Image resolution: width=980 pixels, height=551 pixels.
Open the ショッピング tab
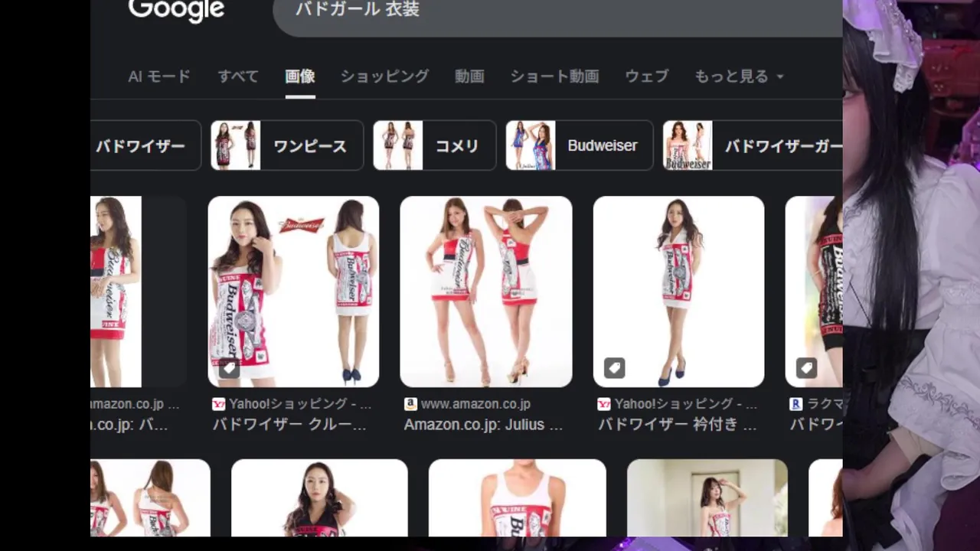click(x=384, y=77)
